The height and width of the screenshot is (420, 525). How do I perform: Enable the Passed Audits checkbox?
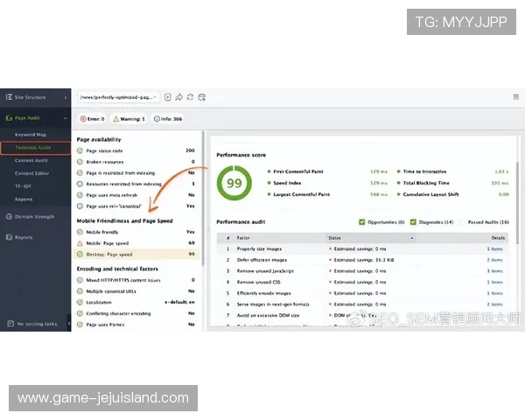coord(463,222)
